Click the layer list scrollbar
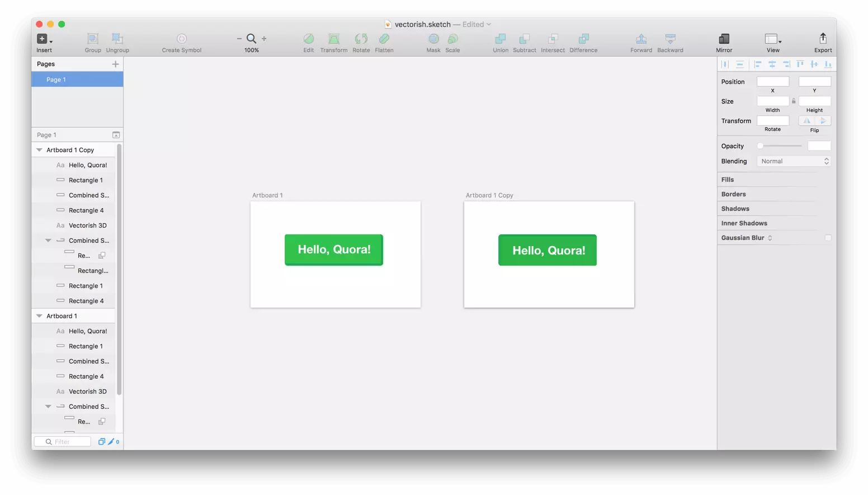868x495 pixels. 119,270
